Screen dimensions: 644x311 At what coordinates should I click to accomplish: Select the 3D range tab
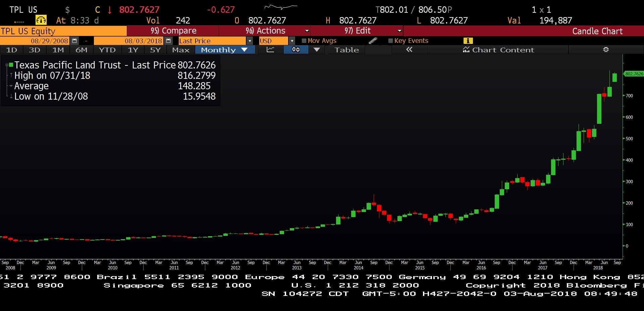coord(35,50)
